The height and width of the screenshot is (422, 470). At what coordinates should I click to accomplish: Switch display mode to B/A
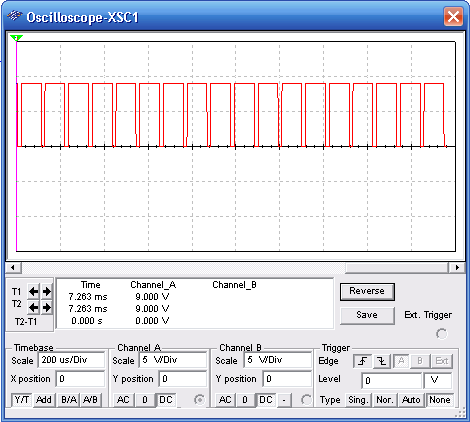(x=69, y=400)
